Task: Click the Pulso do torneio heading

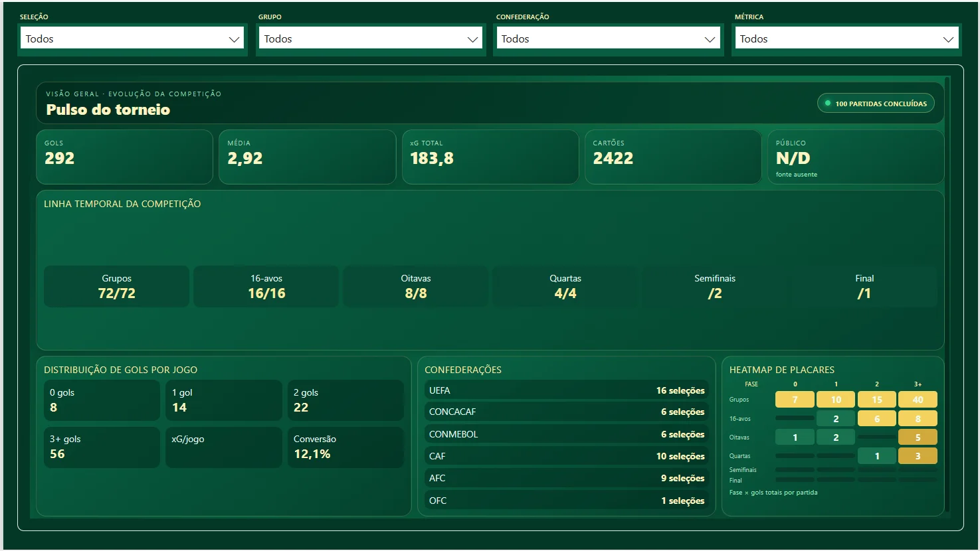Action: tap(108, 110)
